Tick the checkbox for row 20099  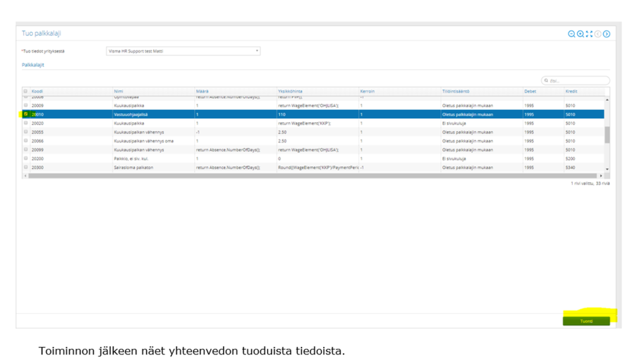pyautogui.click(x=26, y=149)
